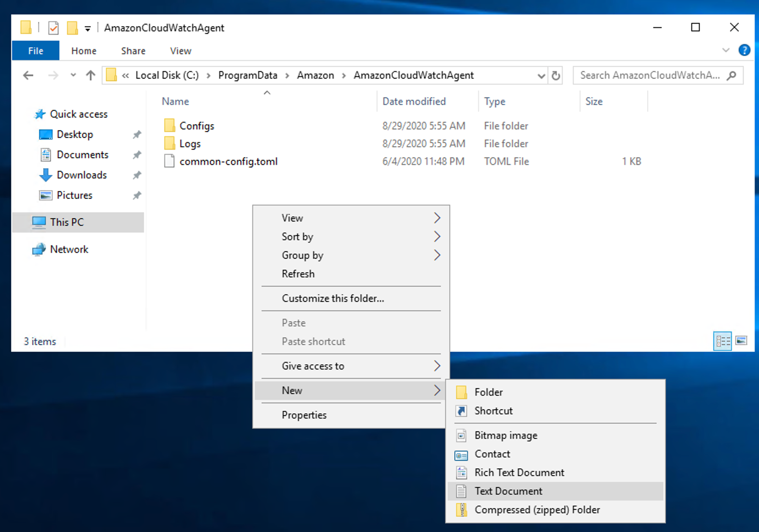Open the Give access to submenu

pos(351,366)
